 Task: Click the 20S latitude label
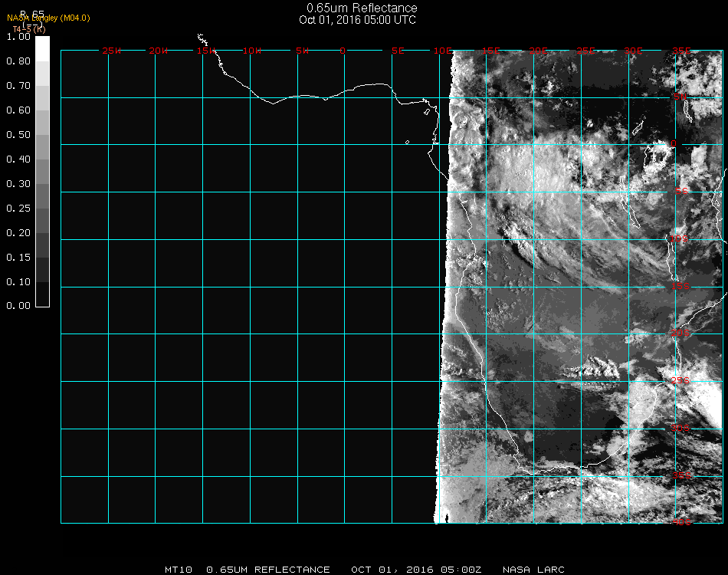tap(680, 333)
